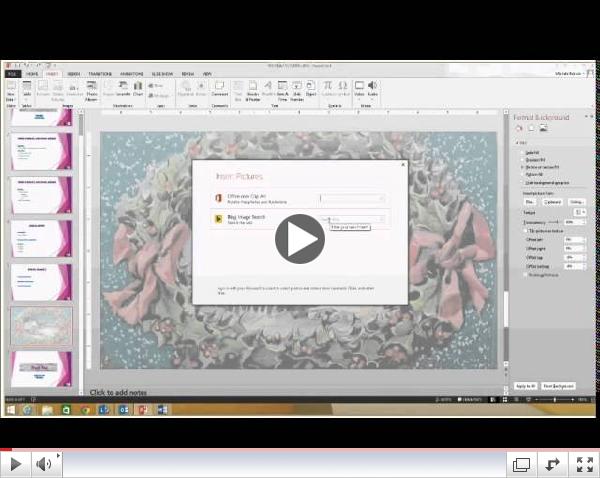Open the Windows Start button

(x=11, y=410)
